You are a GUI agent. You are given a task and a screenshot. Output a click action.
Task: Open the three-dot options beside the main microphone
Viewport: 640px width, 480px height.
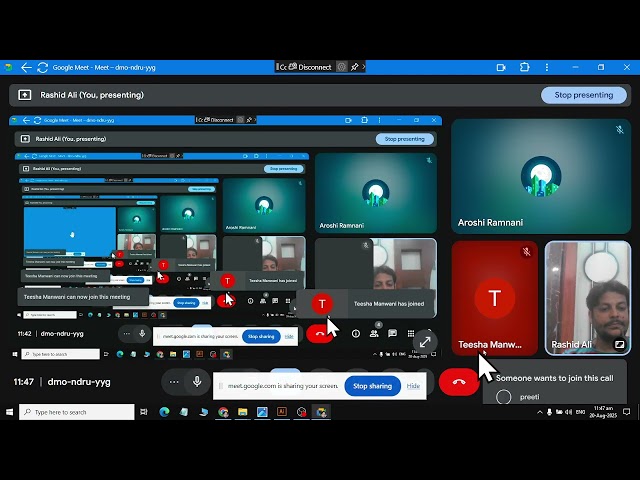(174, 382)
